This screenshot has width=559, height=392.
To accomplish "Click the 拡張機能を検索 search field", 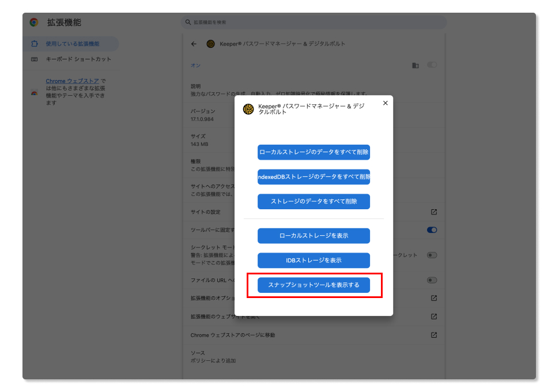I will click(x=314, y=22).
